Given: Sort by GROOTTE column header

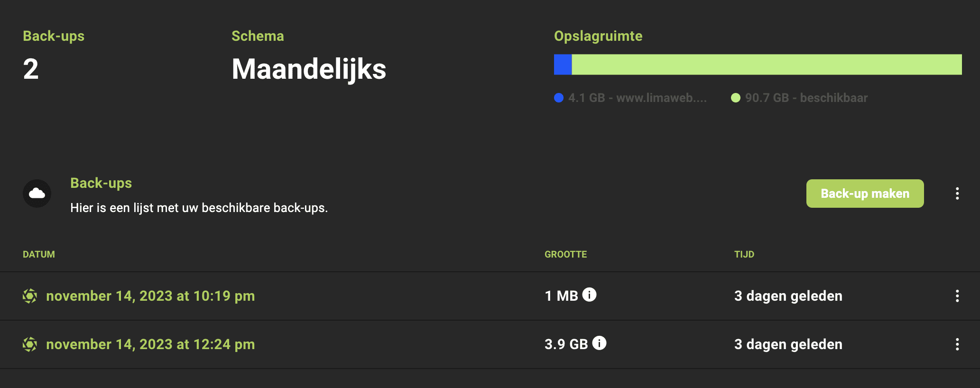Looking at the screenshot, I should tap(565, 254).
